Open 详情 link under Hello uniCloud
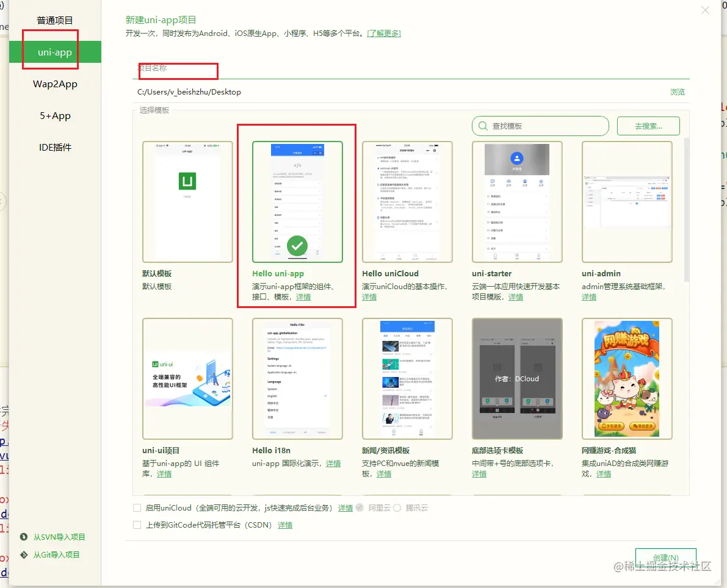Screen dimensions: 727x588 pyautogui.click(x=369, y=297)
